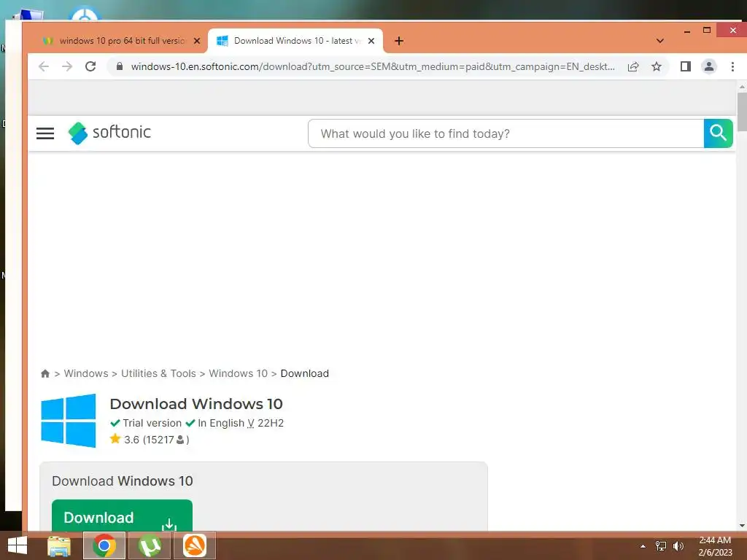Viewport: 747px width, 560px height.
Task: Click the In English label
Action: (221, 423)
